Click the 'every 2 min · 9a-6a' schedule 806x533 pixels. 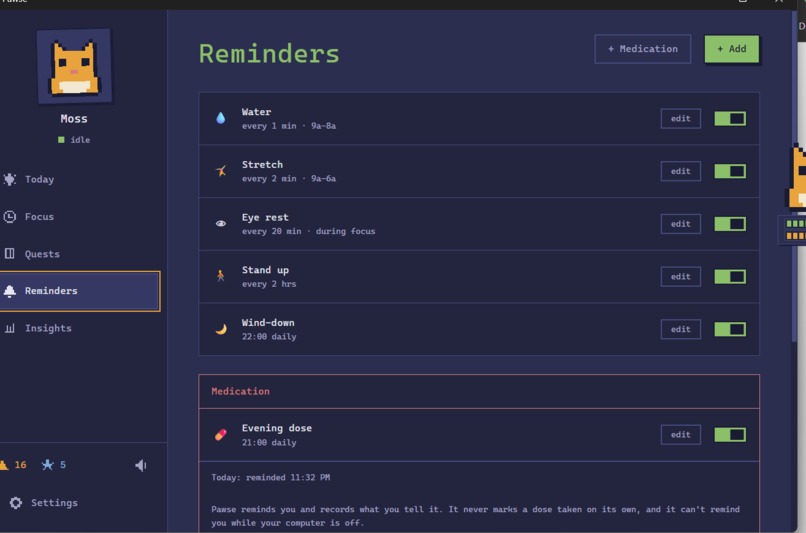[x=289, y=178]
